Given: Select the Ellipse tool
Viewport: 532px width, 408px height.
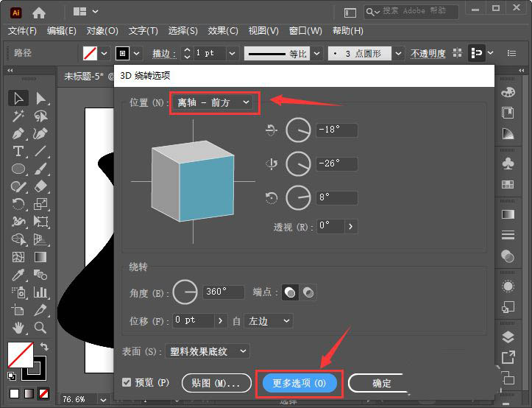Looking at the screenshot, I should pos(18,169).
